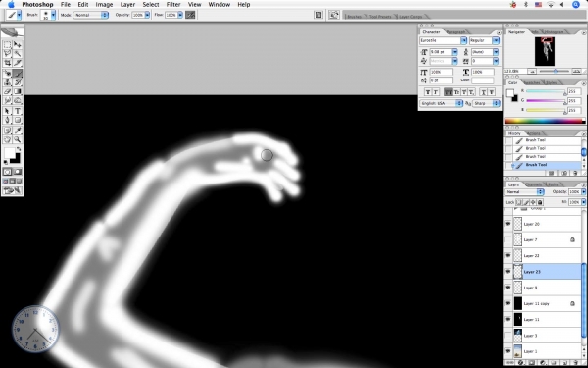The image size is (588, 368).
Task: Hide Layer 22 visibility eye
Action: click(508, 255)
